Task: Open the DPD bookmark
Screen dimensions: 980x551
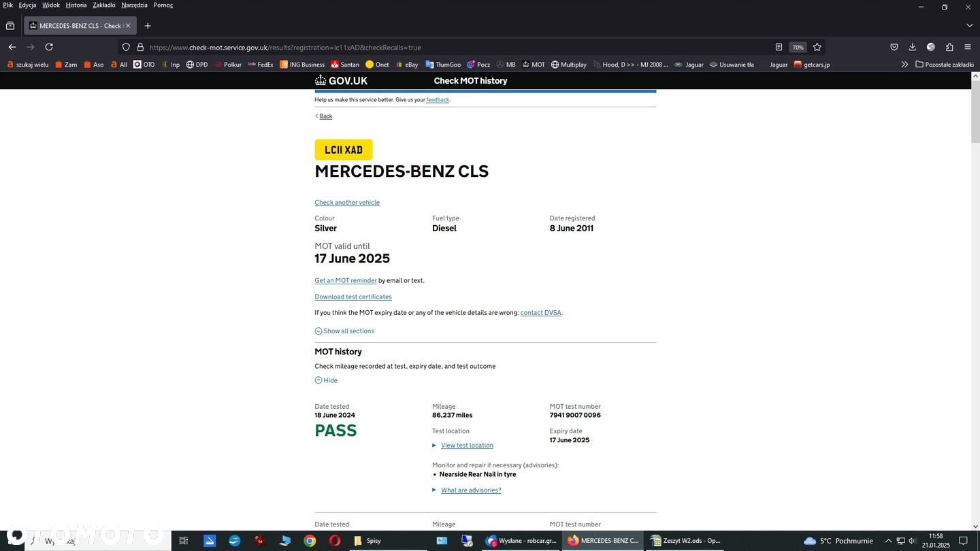Action: pos(197,65)
